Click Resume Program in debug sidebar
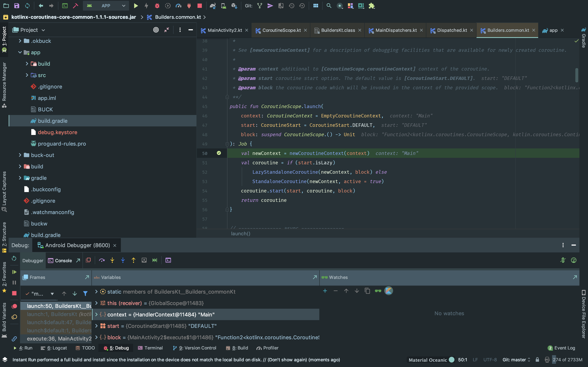The image size is (588, 367). (14, 272)
